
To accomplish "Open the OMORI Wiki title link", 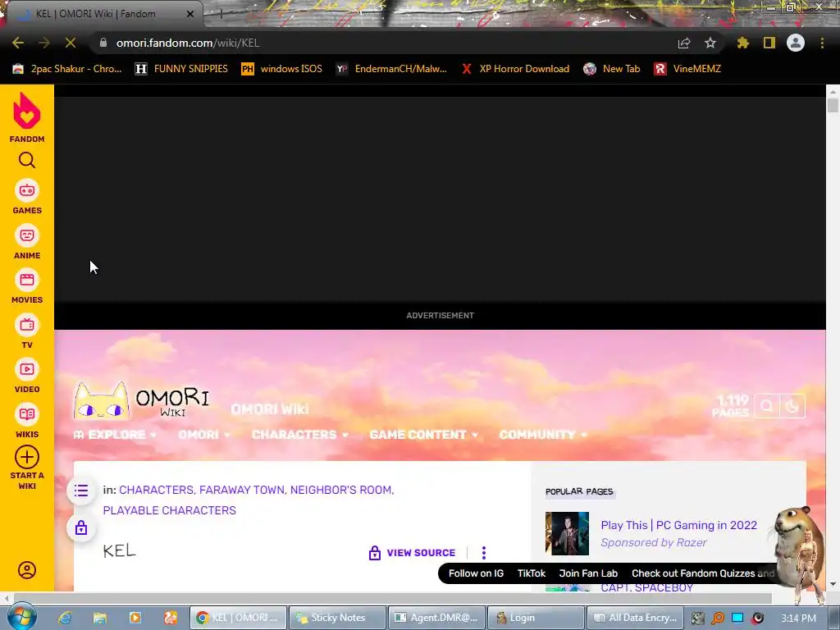I will (269, 409).
